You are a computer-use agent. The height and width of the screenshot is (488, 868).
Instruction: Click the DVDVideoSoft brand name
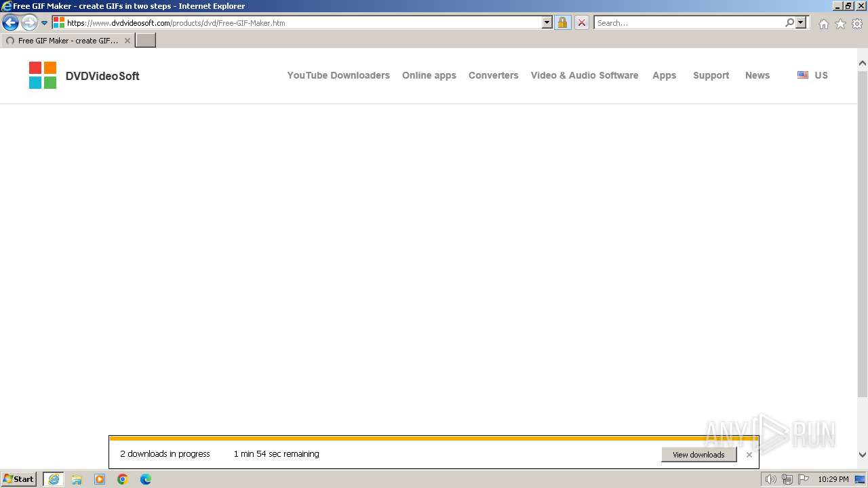point(102,76)
